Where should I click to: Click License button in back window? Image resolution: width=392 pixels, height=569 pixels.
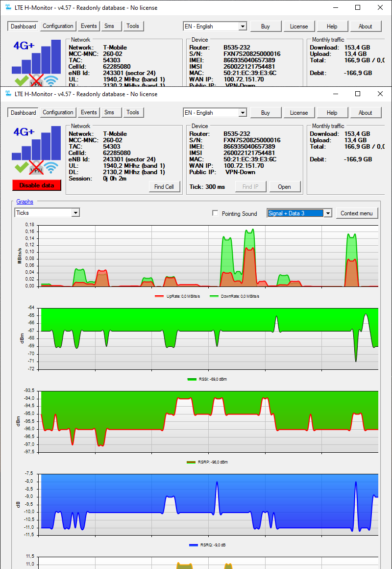299,26
